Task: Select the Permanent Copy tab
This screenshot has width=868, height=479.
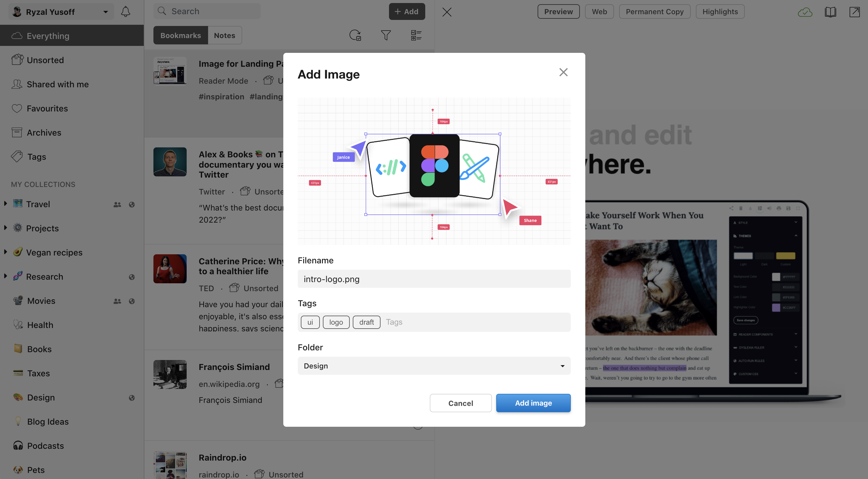Action: click(654, 12)
